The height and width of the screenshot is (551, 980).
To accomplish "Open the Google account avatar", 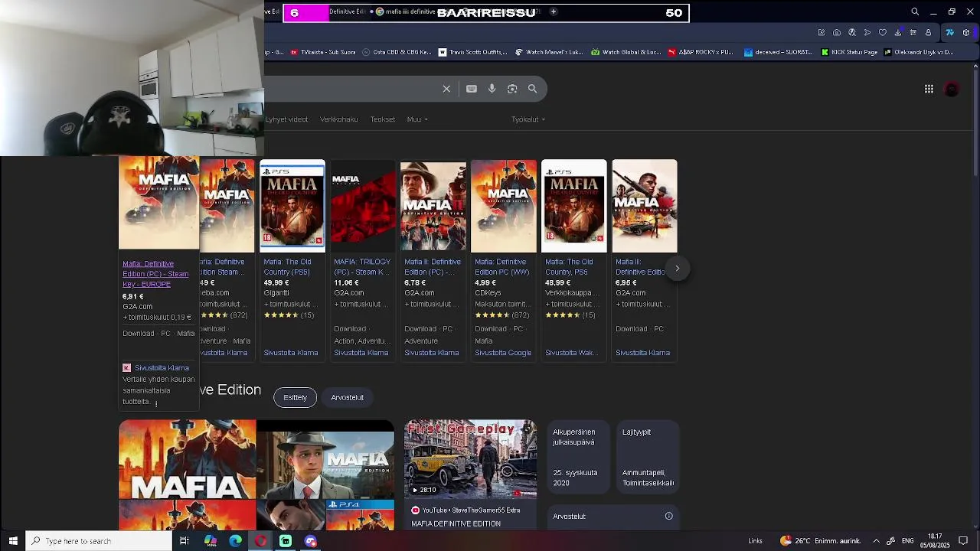I will [x=952, y=90].
